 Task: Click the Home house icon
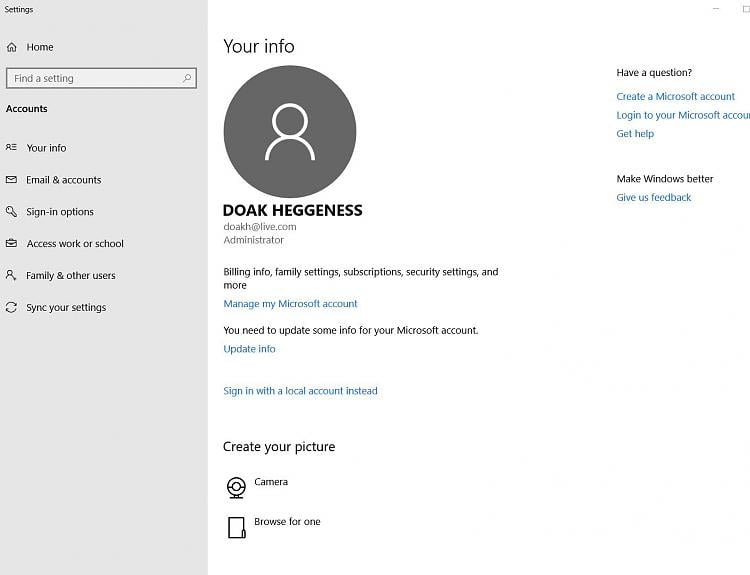(x=12, y=47)
